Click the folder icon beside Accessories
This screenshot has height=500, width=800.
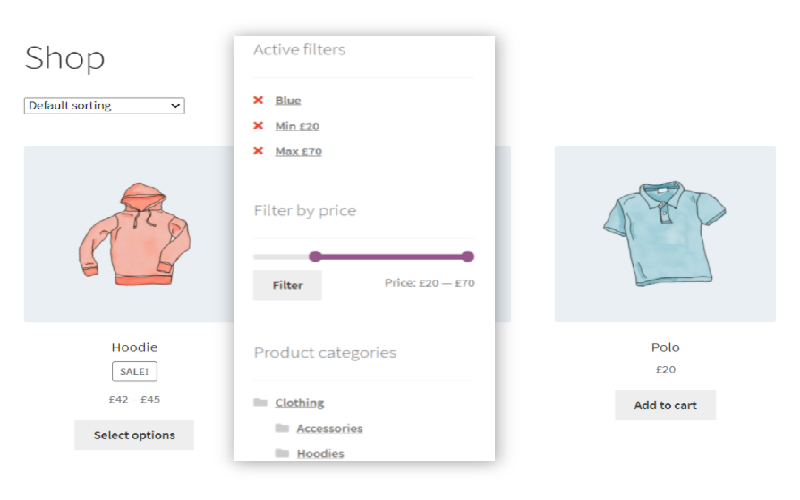click(281, 429)
